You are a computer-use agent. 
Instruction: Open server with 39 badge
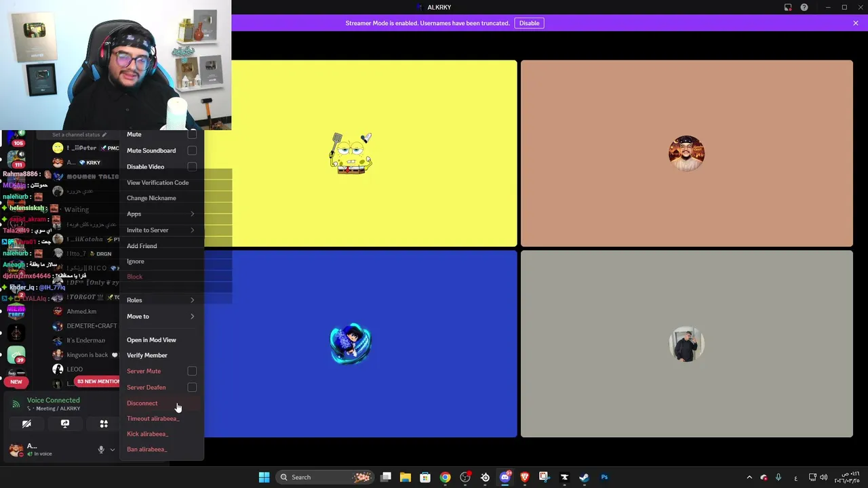pyautogui.click(x=16, y=355)
